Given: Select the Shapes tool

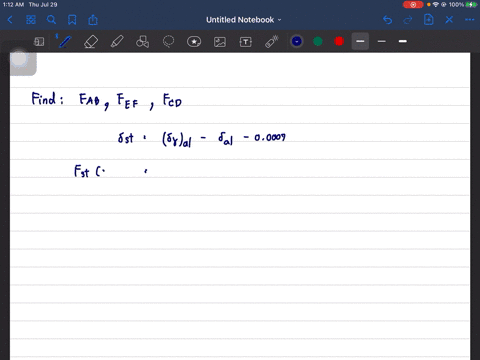Looking at the screenshot, I should click(143, 42).
